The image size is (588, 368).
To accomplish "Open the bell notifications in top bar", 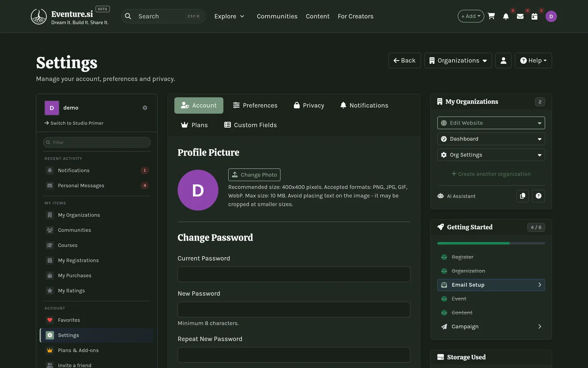I will 506,16.
